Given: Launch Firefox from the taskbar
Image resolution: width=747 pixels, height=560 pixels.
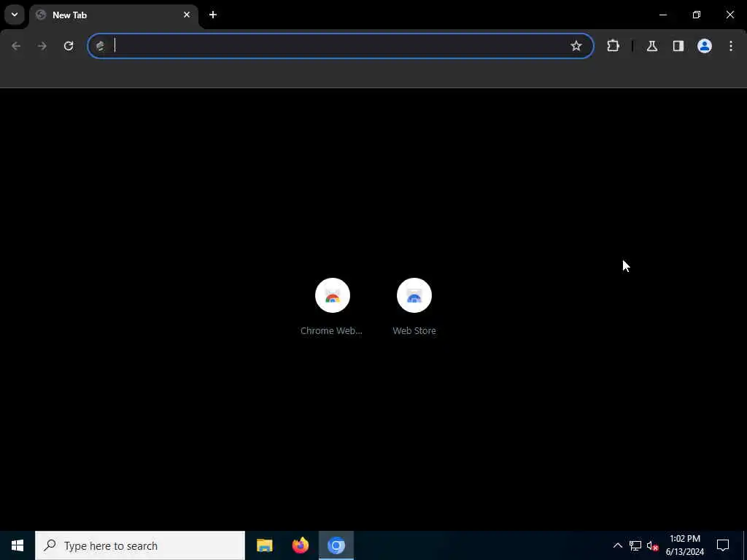Looking at the screenshot, I should (x=300, y=545).
